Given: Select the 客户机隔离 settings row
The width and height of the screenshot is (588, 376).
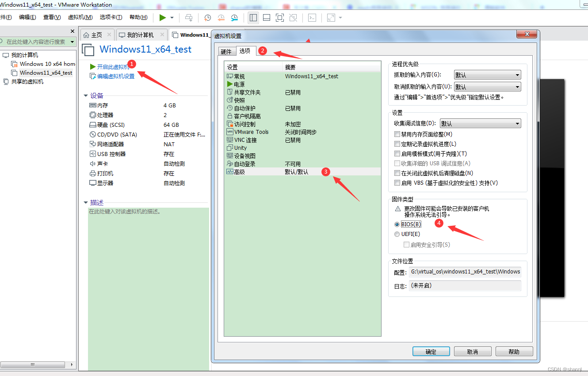Looking at the screenshot, I should coord(302,116).
